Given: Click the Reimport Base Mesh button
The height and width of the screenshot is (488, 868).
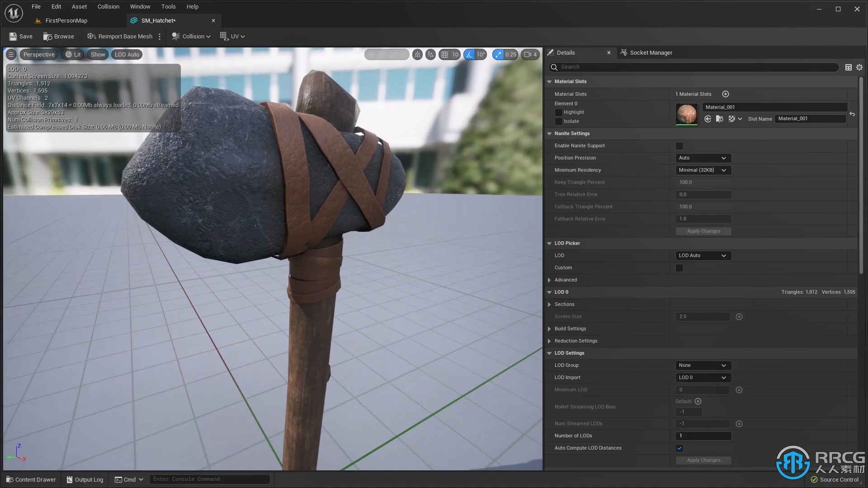Looking at the screenshot, I should point(118,36).
